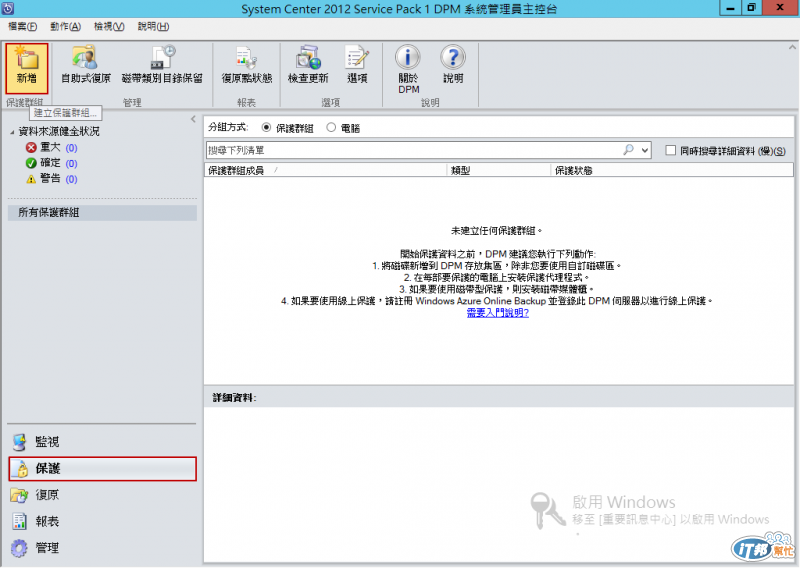This screenshot has width=800, height=568.
Task: Open 動作(A) menu
Action: [x=65, y=27]
